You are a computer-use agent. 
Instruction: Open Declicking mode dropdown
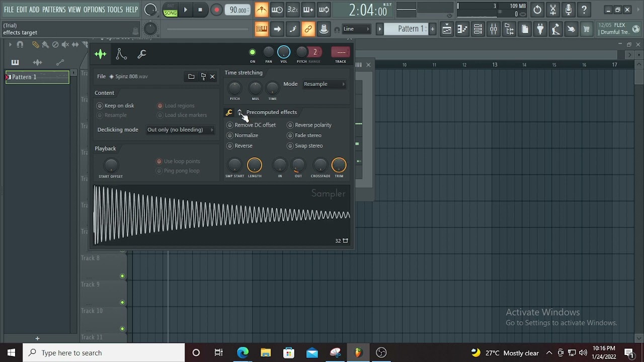tap(180, 130)
